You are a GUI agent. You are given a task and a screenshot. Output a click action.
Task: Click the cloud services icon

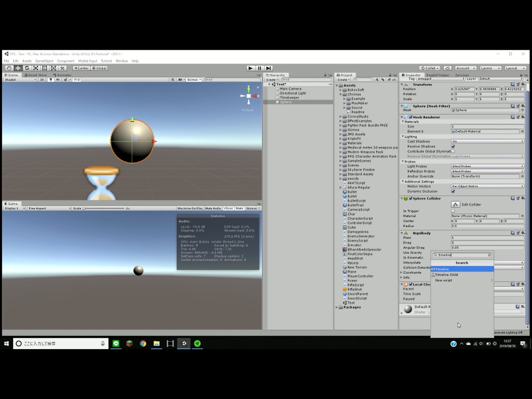tap(447, 68)
